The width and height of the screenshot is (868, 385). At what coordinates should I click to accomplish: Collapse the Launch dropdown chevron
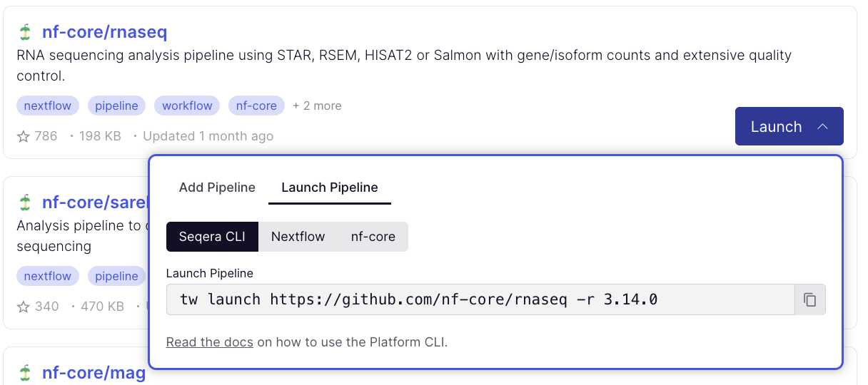(822, 127)
